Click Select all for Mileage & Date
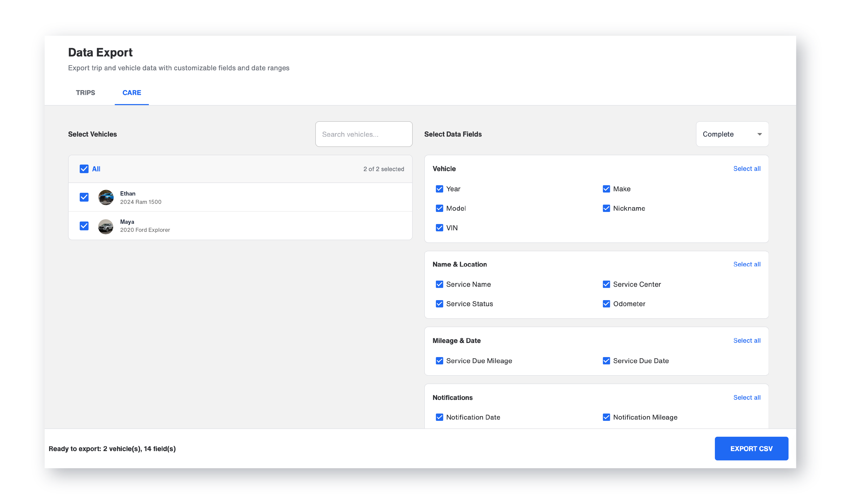The image size is (841, 504). point(746,341)
